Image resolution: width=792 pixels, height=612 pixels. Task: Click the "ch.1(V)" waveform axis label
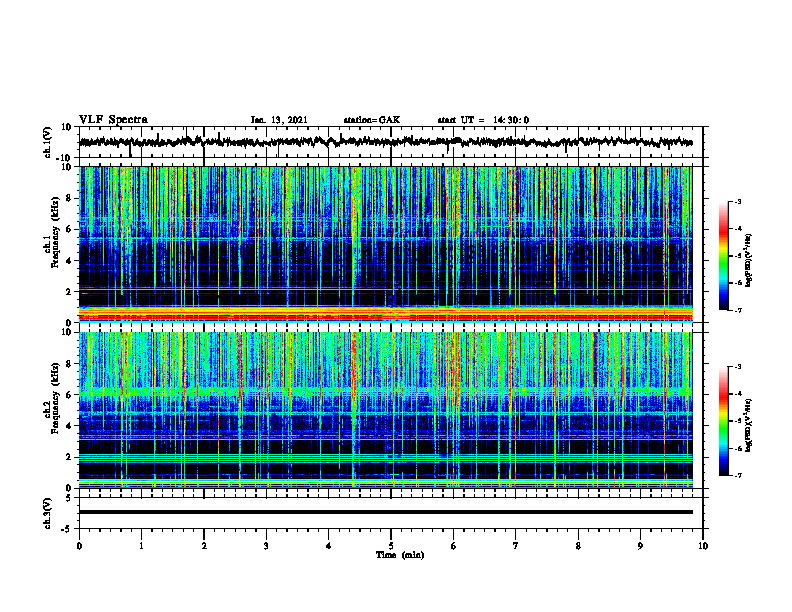(x=47, y=142)
